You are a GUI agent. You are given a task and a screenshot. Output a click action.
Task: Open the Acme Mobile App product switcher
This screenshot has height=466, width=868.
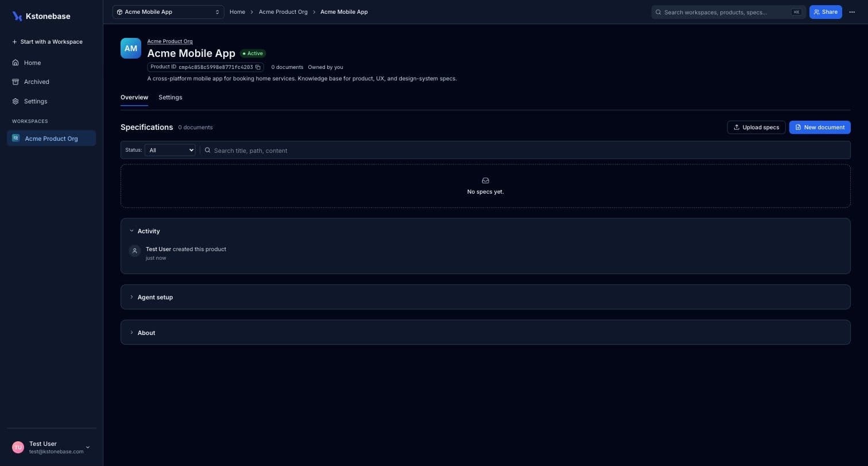tap(168, 12)
